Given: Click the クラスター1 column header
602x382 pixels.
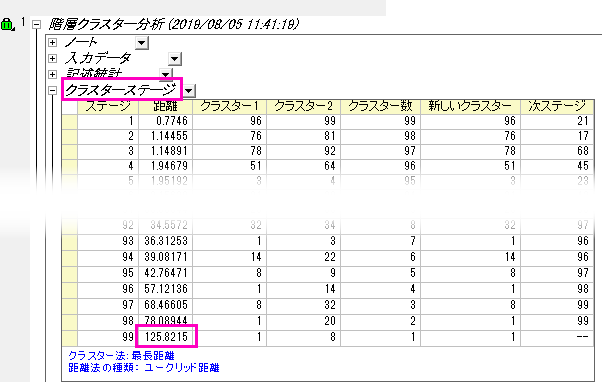Looking at the screenshot, I should [229, 106].
